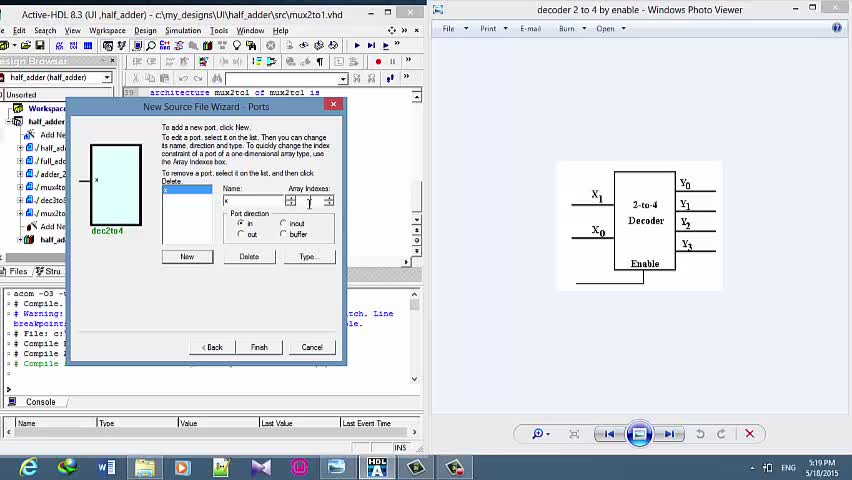The height and width of the screenshot is (480, 852).
Task: Click the red record icon in the editor toolbar
Action: tap(378, 62)
